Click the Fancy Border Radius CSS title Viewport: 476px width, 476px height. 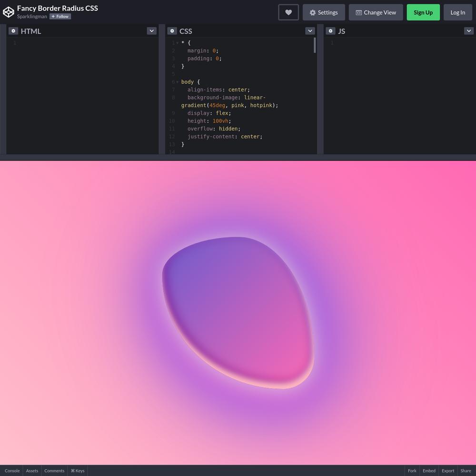pyautogui.click(x=58, y=8)
